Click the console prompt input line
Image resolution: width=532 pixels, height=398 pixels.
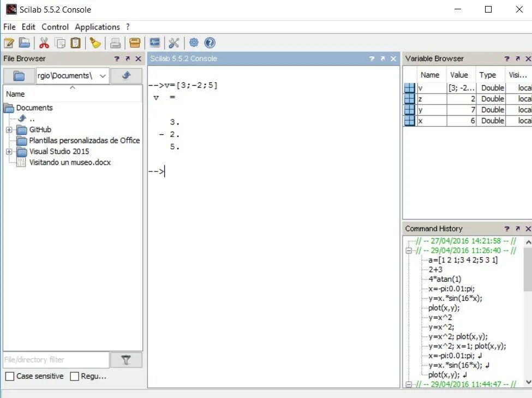(273, 171)
